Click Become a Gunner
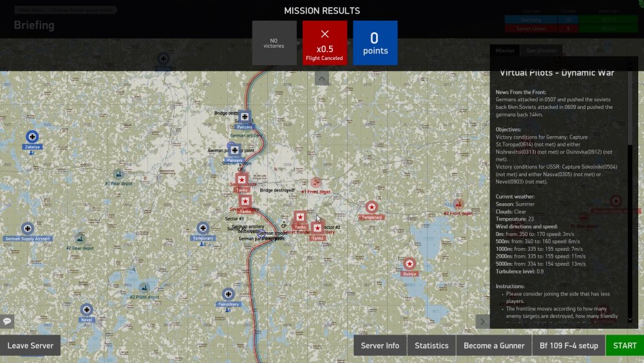The width and height of the screenshot is (644, 363). [494, 346]
